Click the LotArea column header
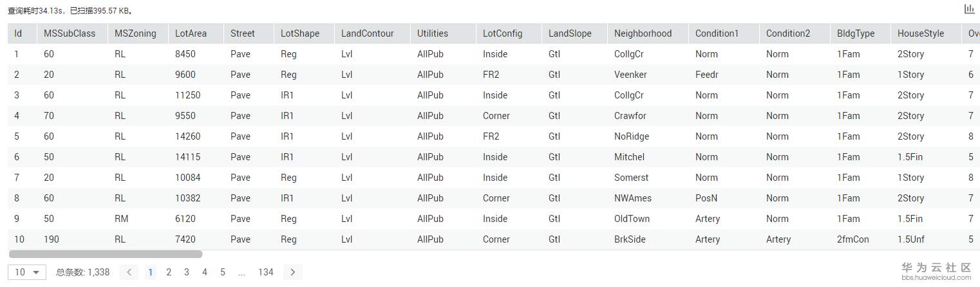Viewport: 980px width, 287px height. tap(191, 33)
